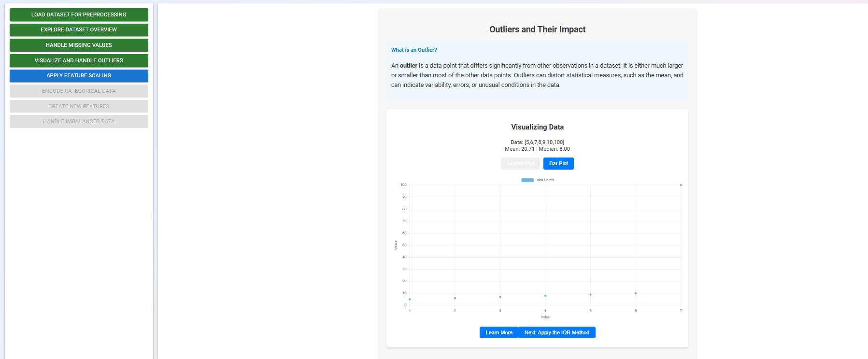
Task: Click the Value label on y-axis
Action: tap(397, 245)
